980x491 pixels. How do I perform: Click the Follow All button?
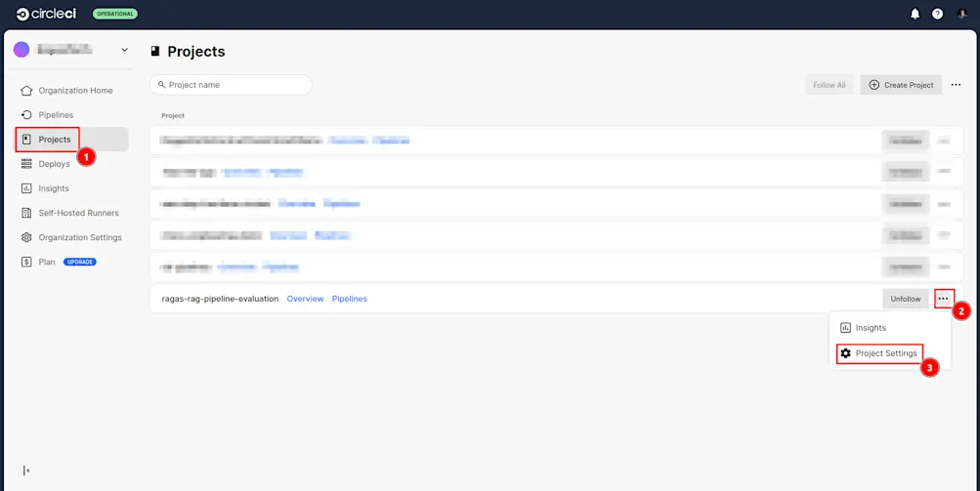click(829, 85)
